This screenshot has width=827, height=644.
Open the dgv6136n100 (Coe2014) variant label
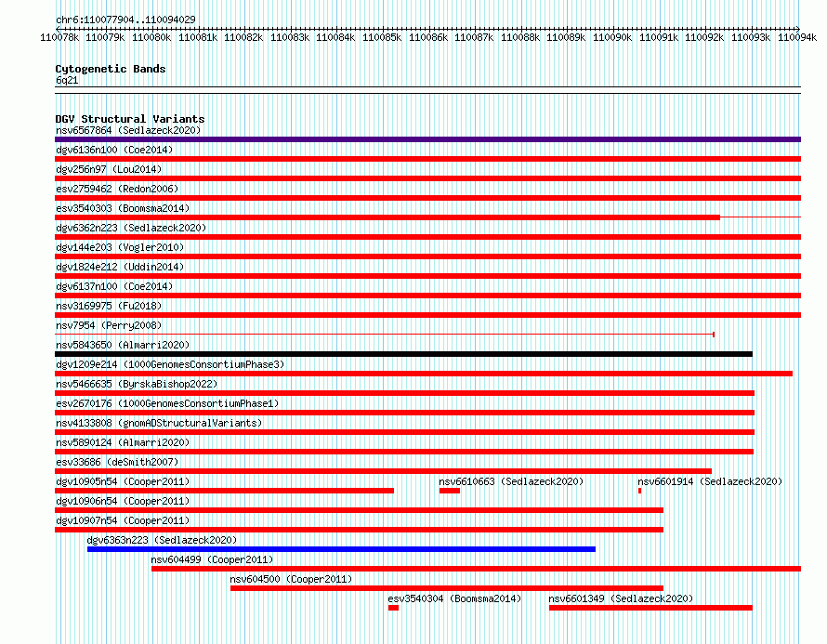114,150
